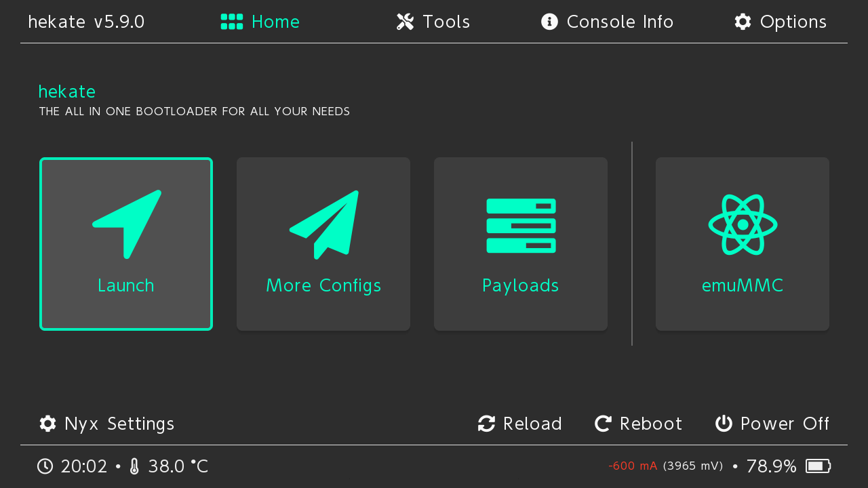868x488 pixels.
Task: Click the clock icon in status bar
Action: tap(45, 466)
